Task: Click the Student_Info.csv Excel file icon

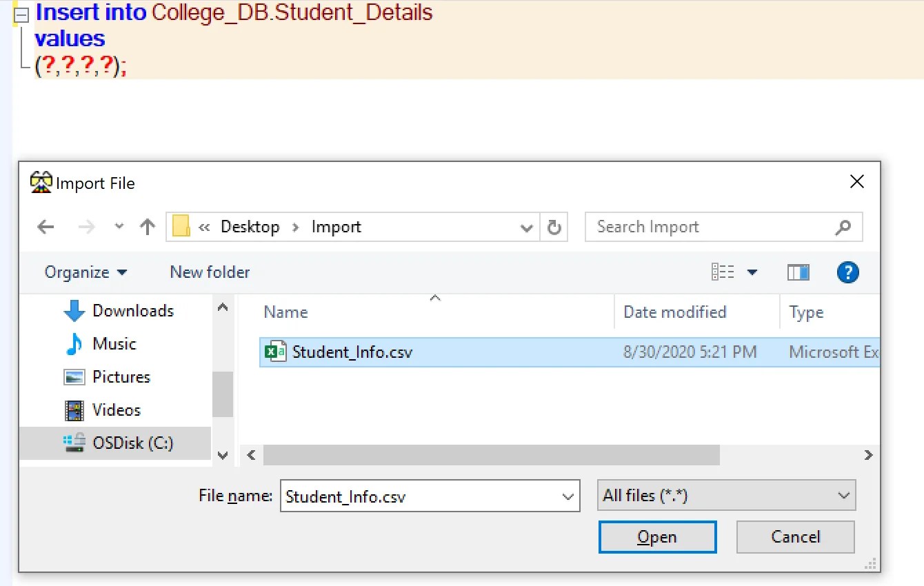Action: [277, 352]
